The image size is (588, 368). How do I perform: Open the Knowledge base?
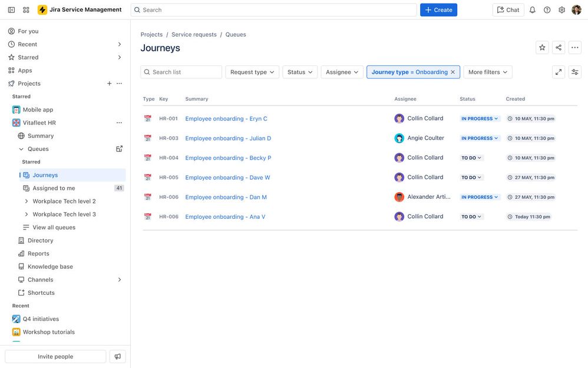coord(50,267)
